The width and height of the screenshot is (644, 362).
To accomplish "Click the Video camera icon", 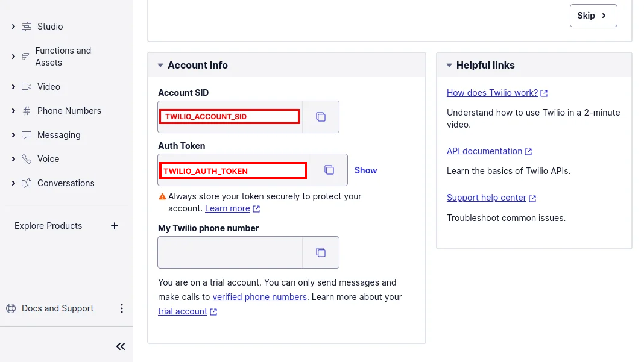I will (x=27, y=87).
